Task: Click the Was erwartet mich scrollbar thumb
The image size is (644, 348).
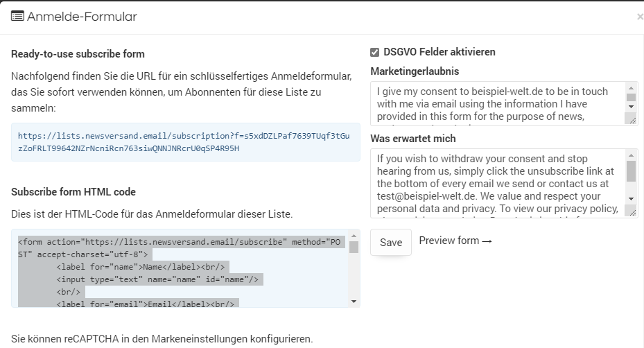Action: (x=632, y=171)
